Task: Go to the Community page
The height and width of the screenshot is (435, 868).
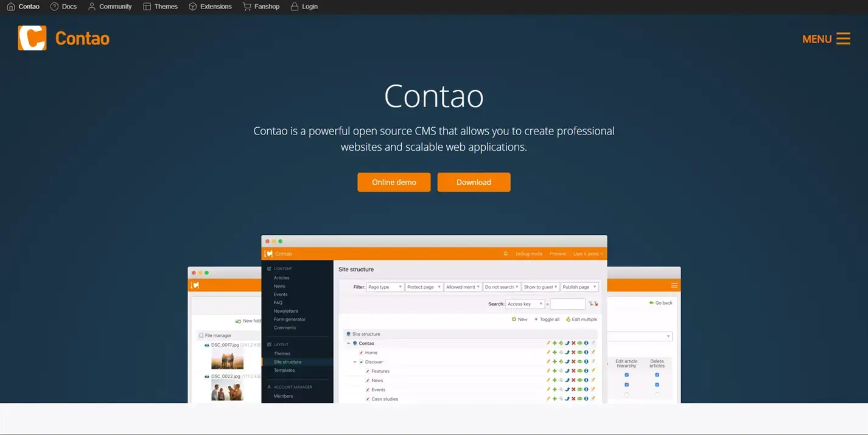Action: (x=110, y=7)
